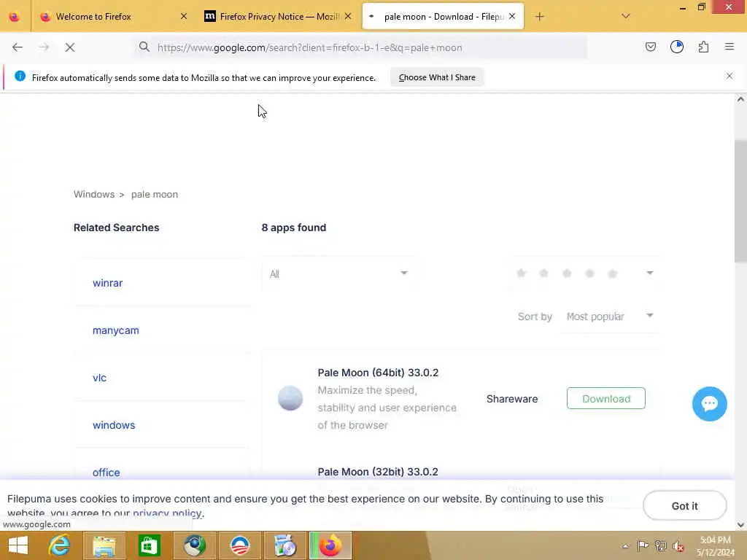Click the office related search link
Image resolution: width=747 pixels, height=560 pixels.
[107, 472]
